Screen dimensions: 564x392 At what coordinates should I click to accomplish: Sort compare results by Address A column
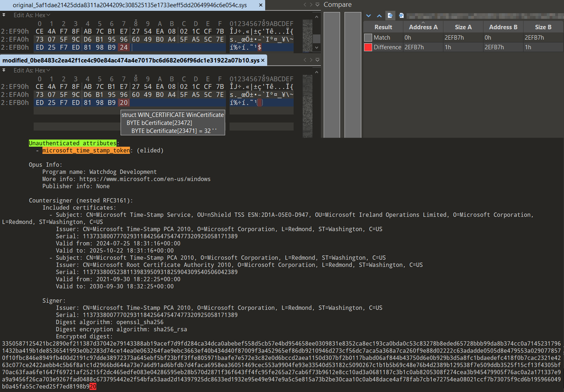(423, 27)
